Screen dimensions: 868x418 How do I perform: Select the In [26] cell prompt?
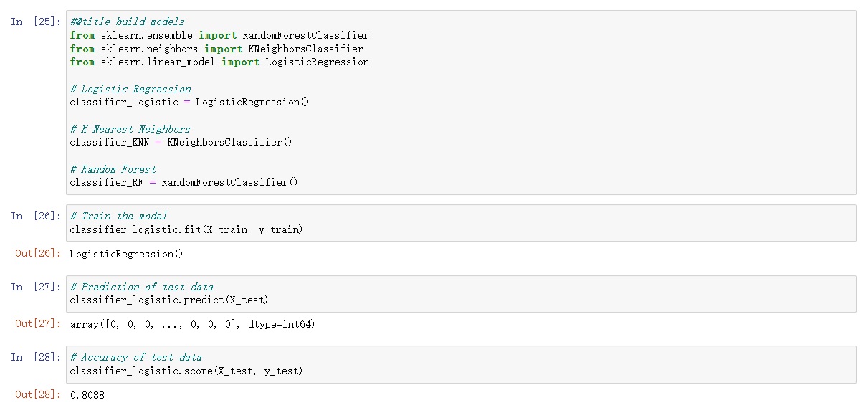(x=36, y=216)
